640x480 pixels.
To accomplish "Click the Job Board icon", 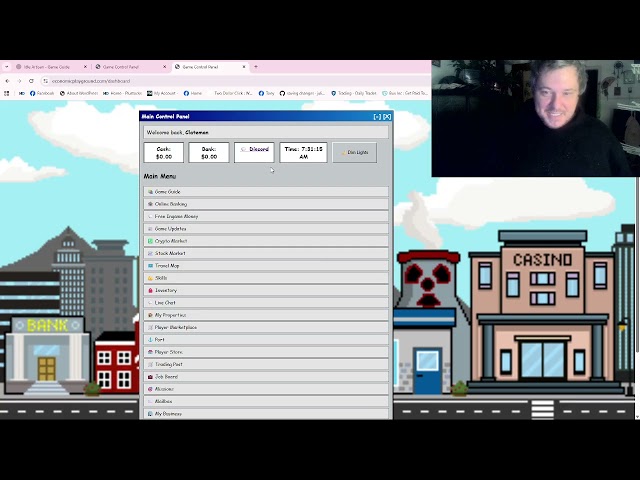I will 150,377.
